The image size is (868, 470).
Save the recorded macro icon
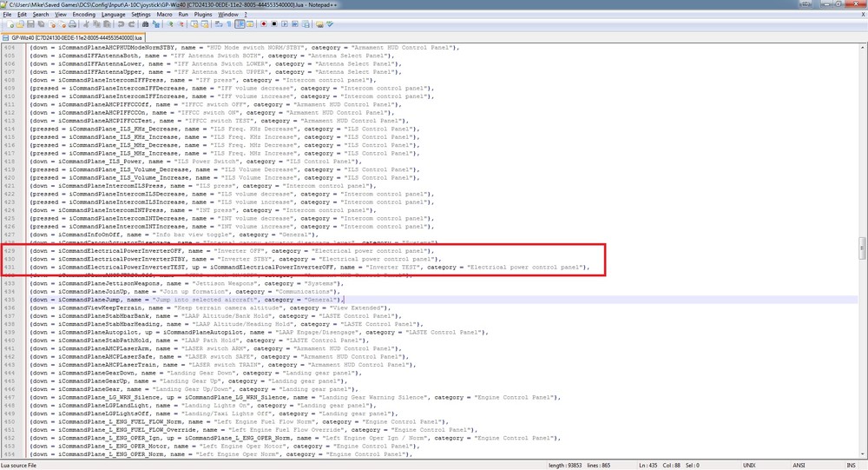[x=306, y=24]
